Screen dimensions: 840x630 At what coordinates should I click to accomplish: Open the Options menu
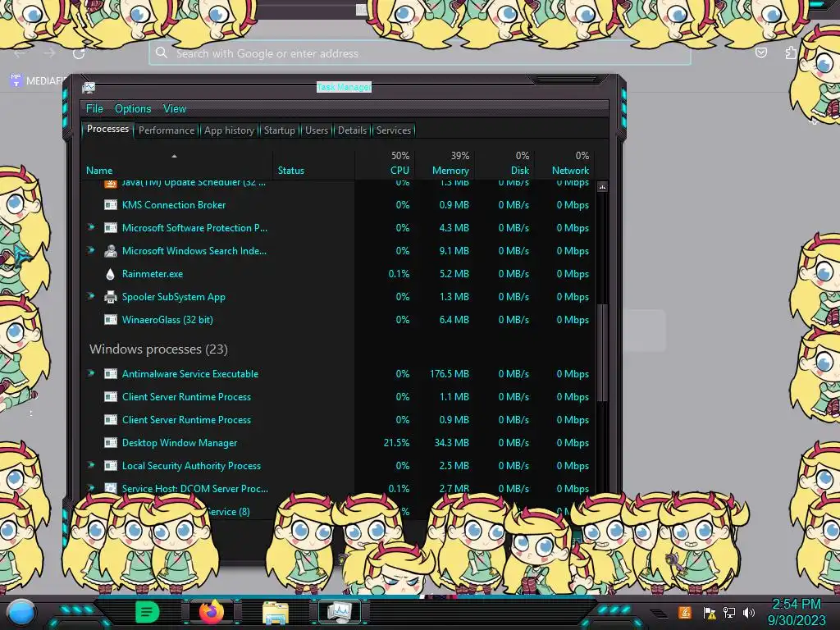133,109
